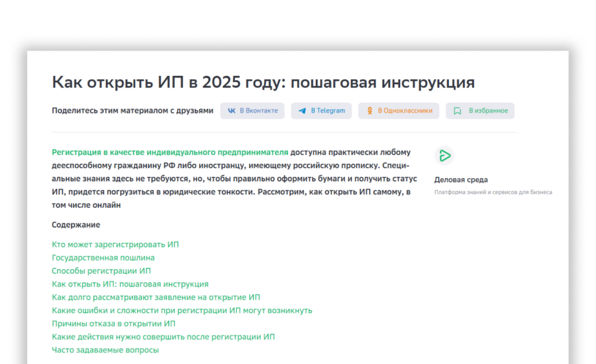Viewport: 596px width, 364px height.
Task: Click the orange Odnoklassniki icon
Action: (x=370, y=110)
